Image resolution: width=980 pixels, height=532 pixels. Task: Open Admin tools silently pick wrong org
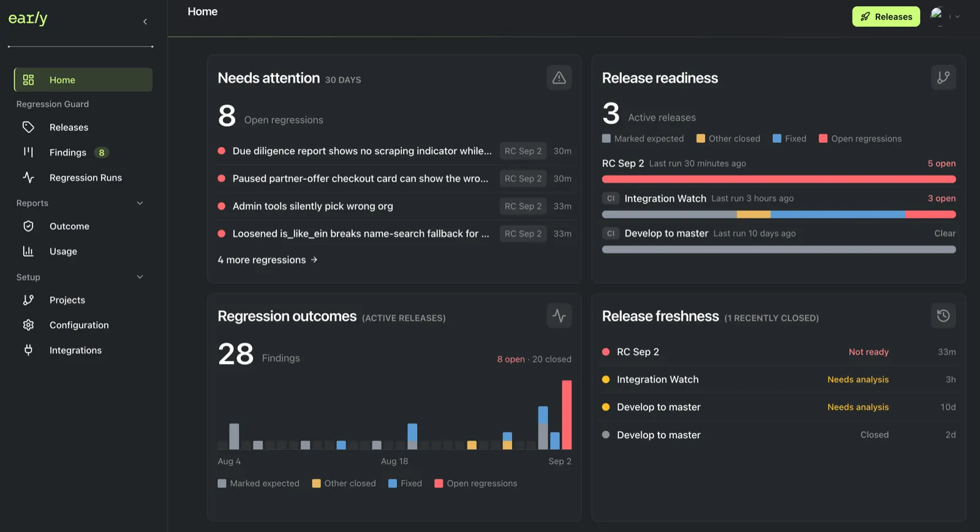pos(394,206)
